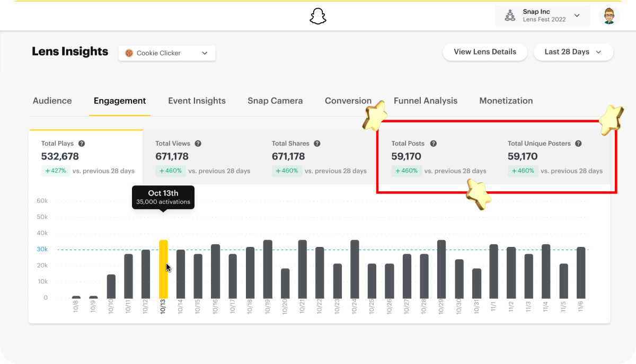
Task: Show info icon for Total Views
Action: coord(198,144)
